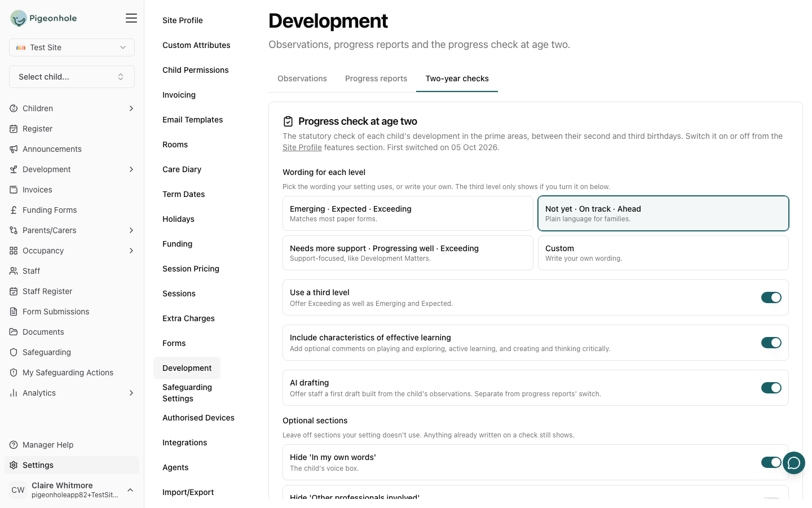812x508 pixels.
Task: Click the Documents folder icon
Action: pyautogui.click(x=14, y=332)
